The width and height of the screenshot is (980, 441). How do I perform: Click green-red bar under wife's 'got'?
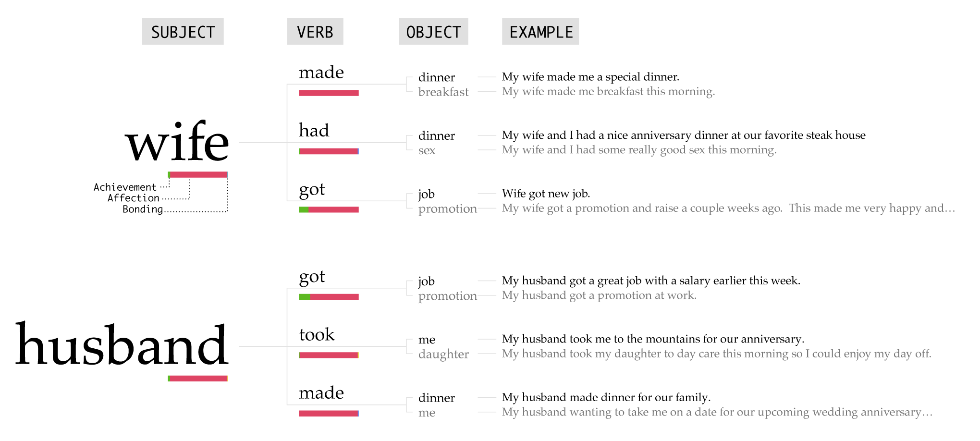click(x=329, y=209)
